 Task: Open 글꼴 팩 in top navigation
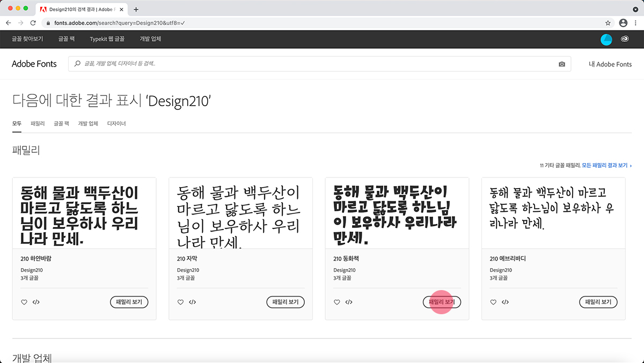pos(67,39)
